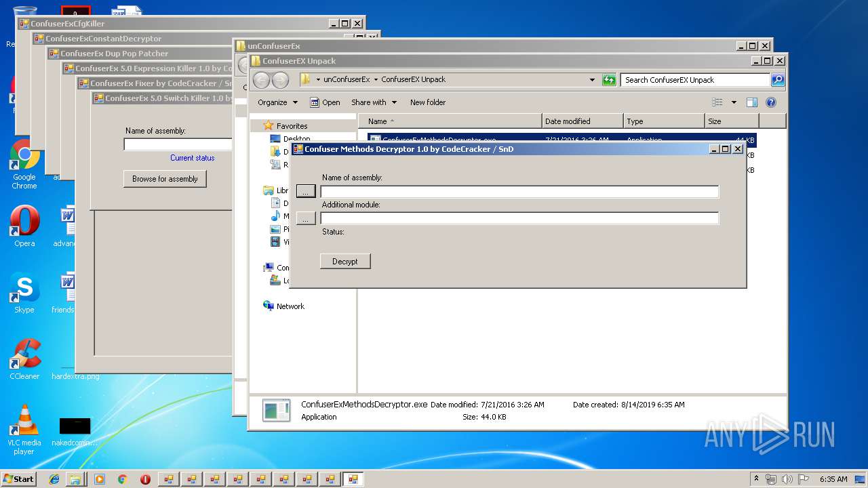The width and height of the screenshot is (868, 488).
Task: Expand breadcrumb arrow after unConfuserEx
Action: coord(376,79)
